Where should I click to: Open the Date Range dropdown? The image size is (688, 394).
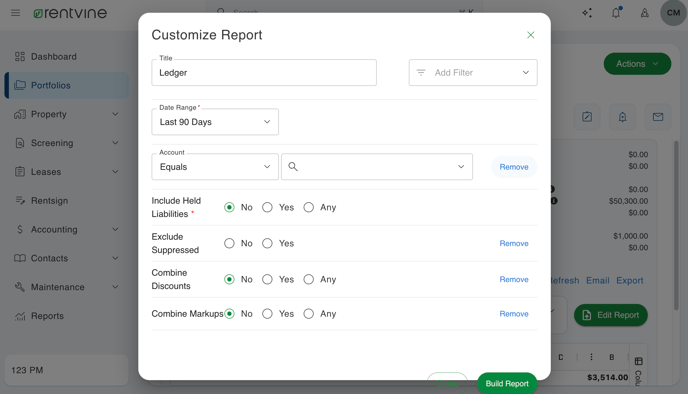215,122
